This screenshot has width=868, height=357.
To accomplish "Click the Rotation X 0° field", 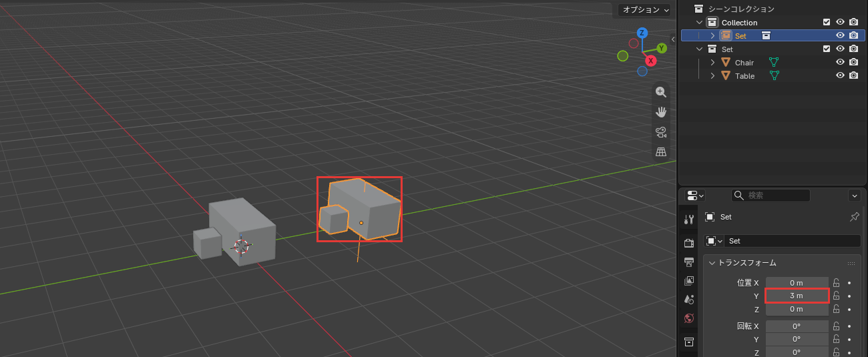I will coord(797,326).
